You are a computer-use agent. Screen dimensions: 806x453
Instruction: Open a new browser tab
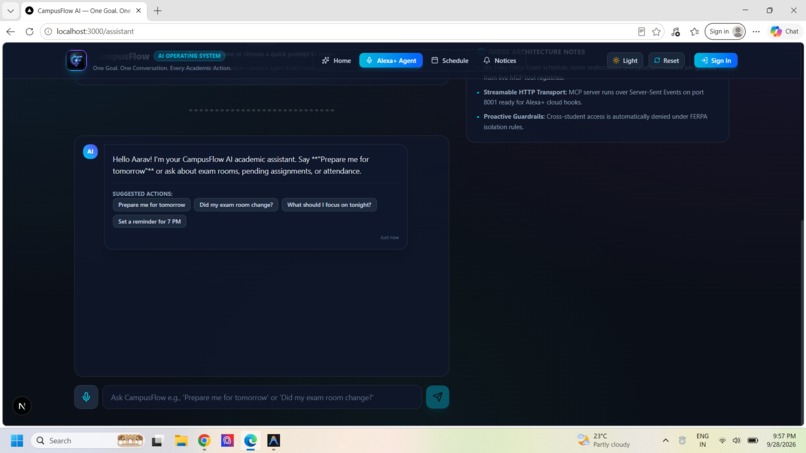157,10
